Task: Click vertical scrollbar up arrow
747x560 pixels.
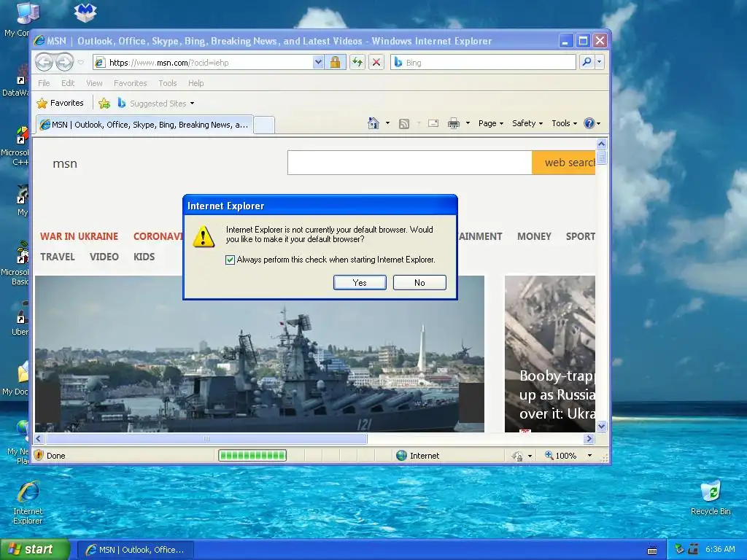Action: coord(601,144)
